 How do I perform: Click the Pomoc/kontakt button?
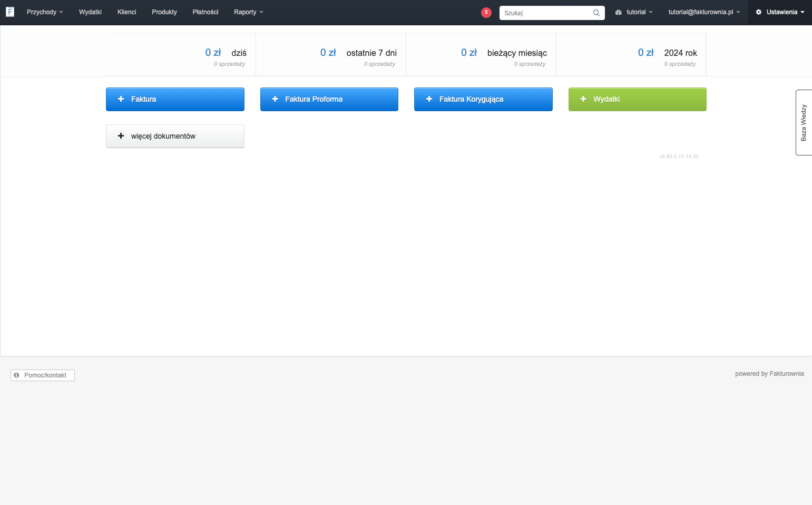tap(43, 375)
